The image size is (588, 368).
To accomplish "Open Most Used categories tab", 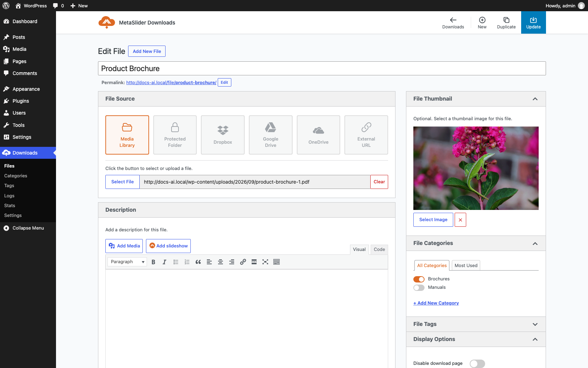I will (466, 266).
